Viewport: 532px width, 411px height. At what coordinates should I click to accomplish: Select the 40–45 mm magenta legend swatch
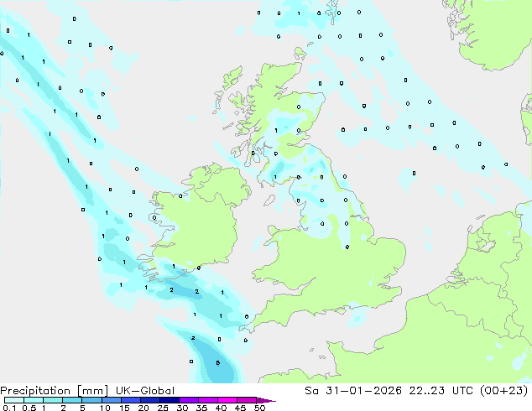pyautogui.click(x=227, y=400)
